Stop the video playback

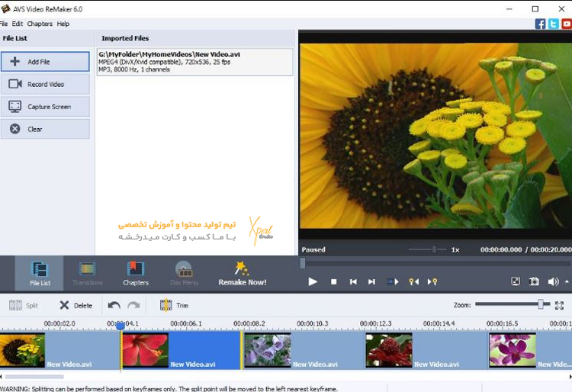pyautogui.click(x=333, y=281)
